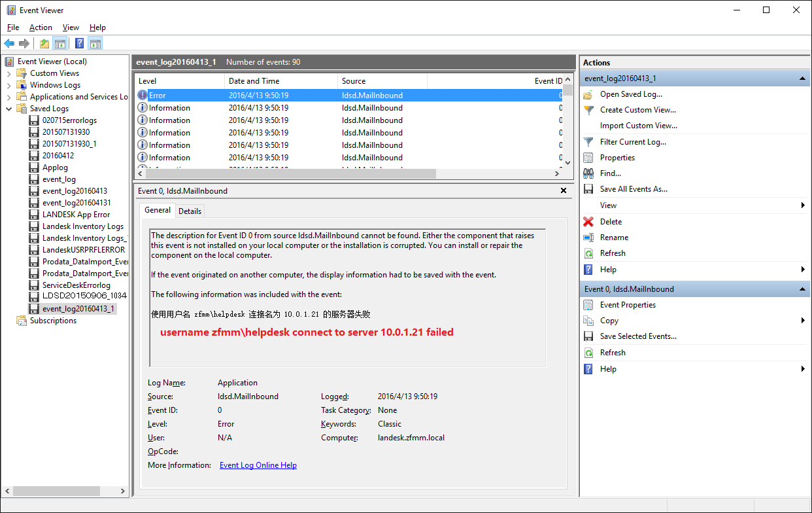
Task: Open the Action menu
Action: (41, 27)
